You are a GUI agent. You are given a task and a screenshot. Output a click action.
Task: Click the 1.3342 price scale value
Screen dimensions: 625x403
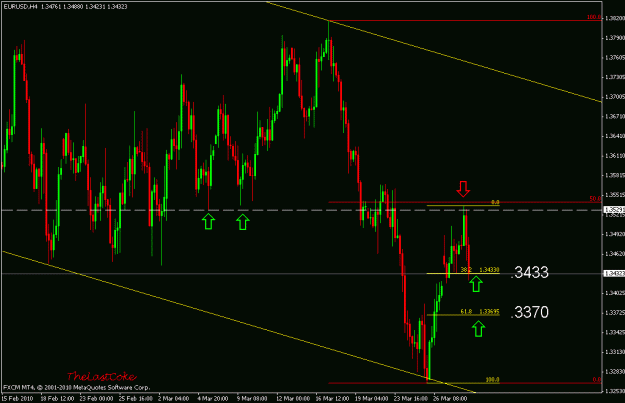(615, 332)
